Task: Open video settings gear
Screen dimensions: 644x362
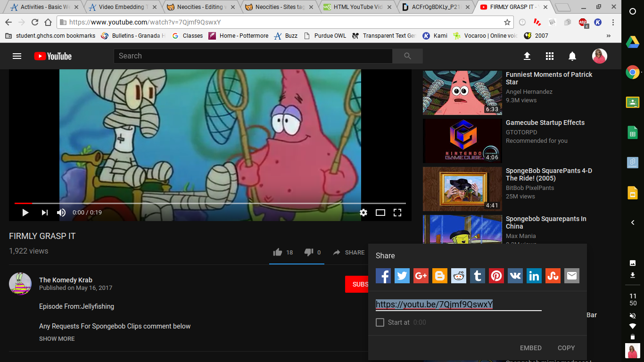Action: pyautogui.click(x=363, y=213)
